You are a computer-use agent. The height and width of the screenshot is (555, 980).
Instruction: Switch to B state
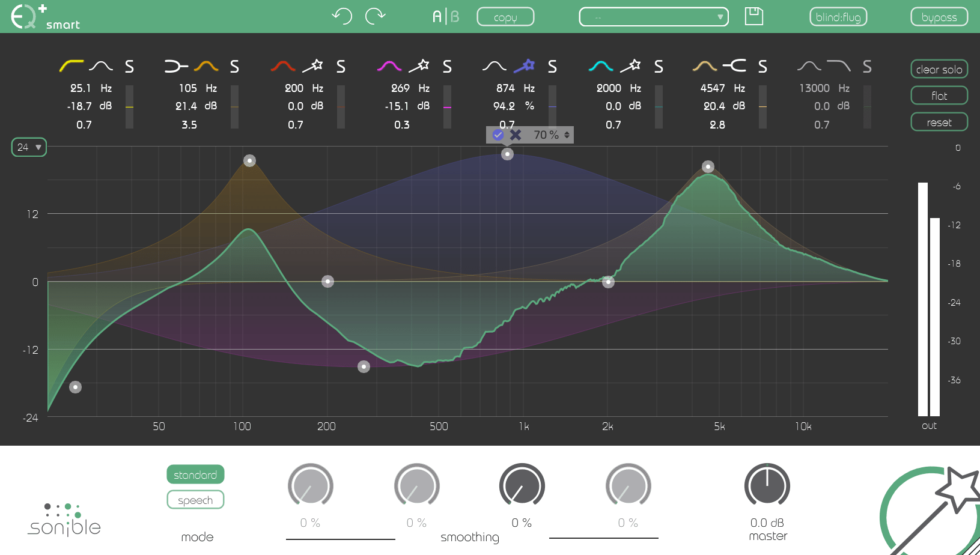[455, 17]
